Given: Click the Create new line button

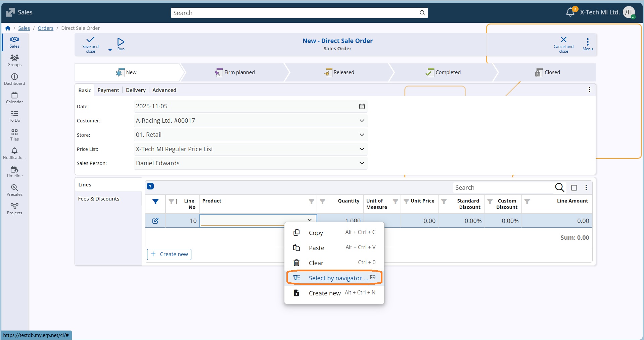Looking at the screenshot, I should (x=169, y=254).
